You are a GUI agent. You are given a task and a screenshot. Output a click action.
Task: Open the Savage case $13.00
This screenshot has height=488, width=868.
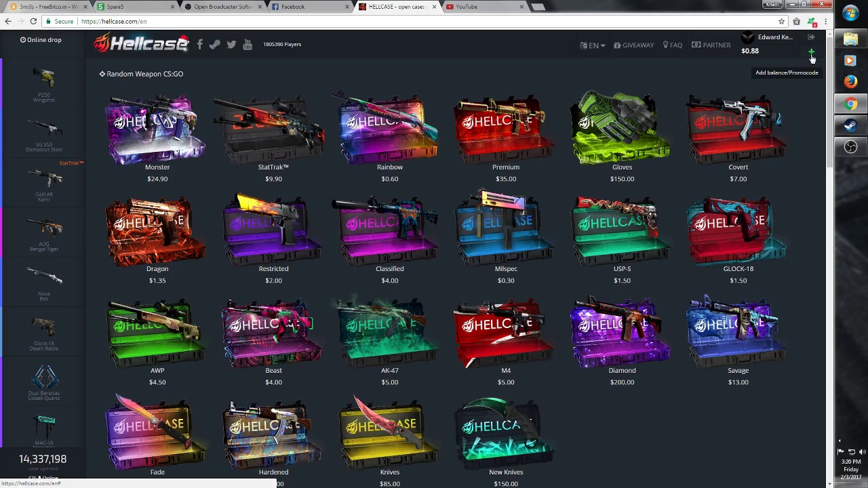738,342
